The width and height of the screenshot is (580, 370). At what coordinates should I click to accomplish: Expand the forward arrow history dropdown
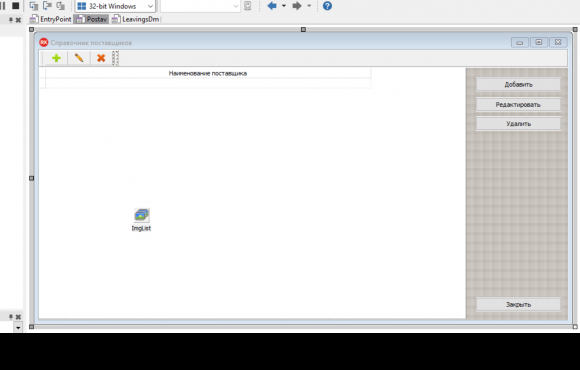[x=309, y=6]
